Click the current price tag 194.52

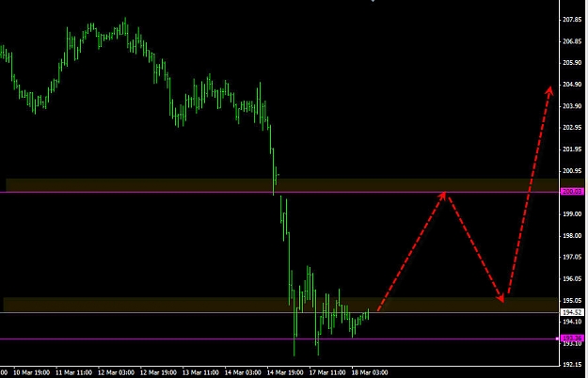[572, 312]
